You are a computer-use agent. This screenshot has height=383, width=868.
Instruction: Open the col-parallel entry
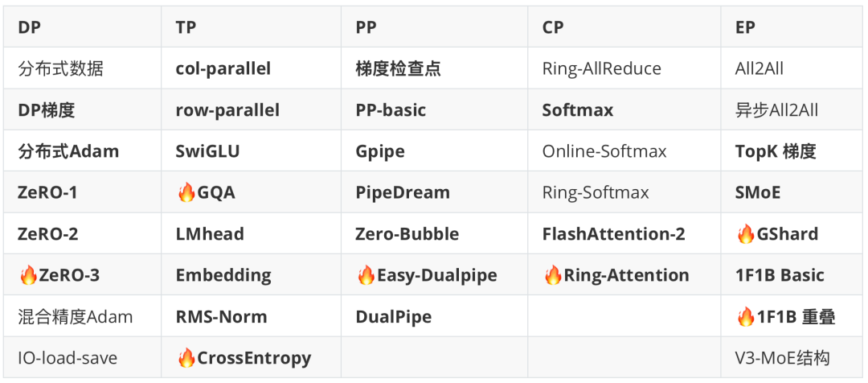pos(223,68)
